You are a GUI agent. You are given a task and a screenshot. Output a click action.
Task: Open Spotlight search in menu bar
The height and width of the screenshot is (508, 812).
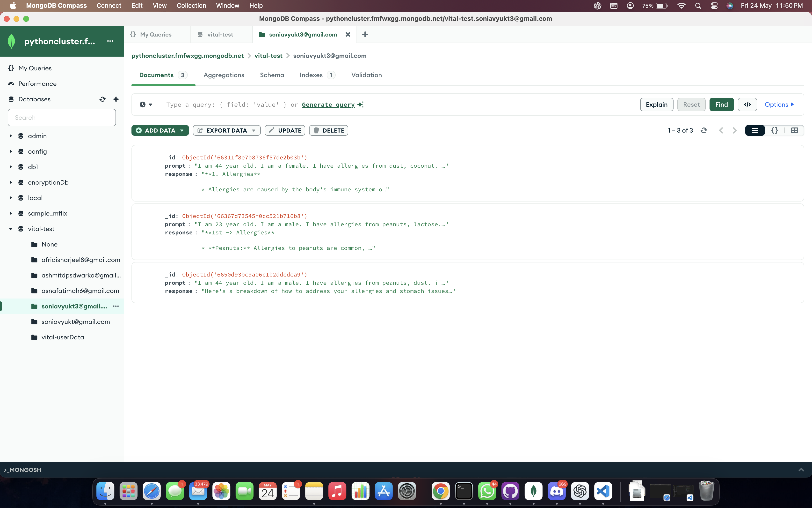[x=698, y=6]
